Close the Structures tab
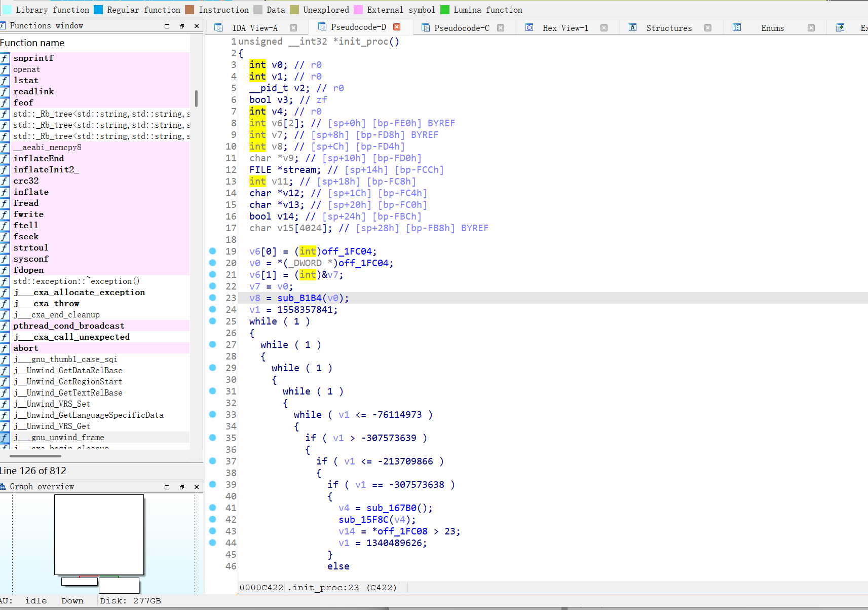The width and height of the screenshot is (868, 610). coord(708,28)
